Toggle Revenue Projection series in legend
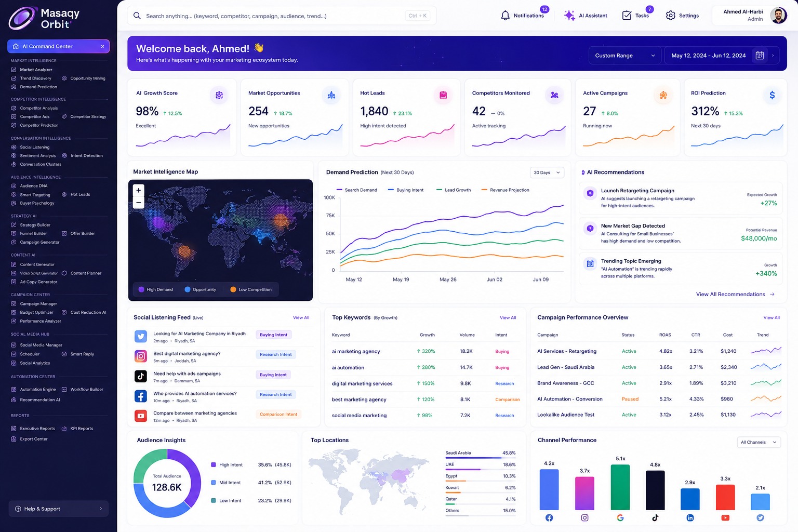 click(x=506, y=190)
